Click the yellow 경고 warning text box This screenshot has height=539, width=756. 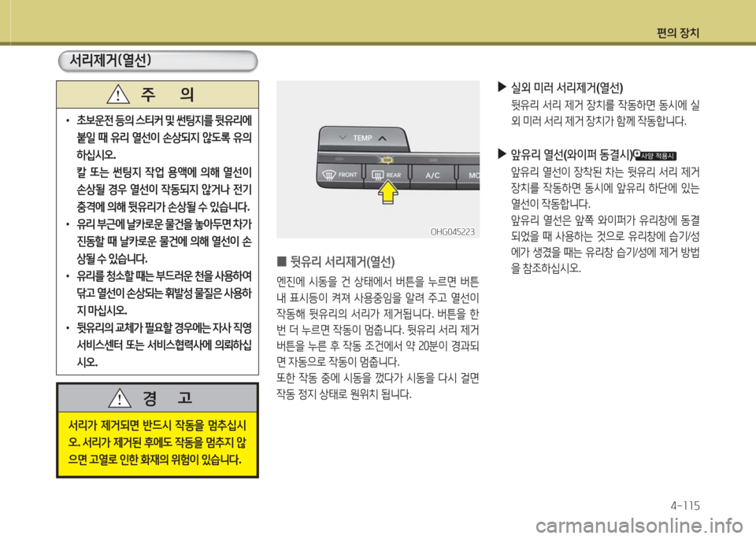[157, 442]
